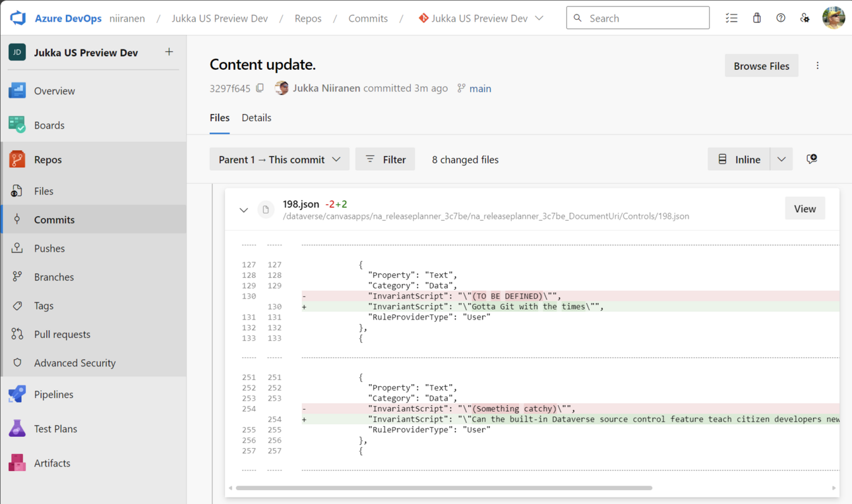Click the Pull requests icon in sidebar
Viewport: 852px width, 504px height.
coord(17,334)
